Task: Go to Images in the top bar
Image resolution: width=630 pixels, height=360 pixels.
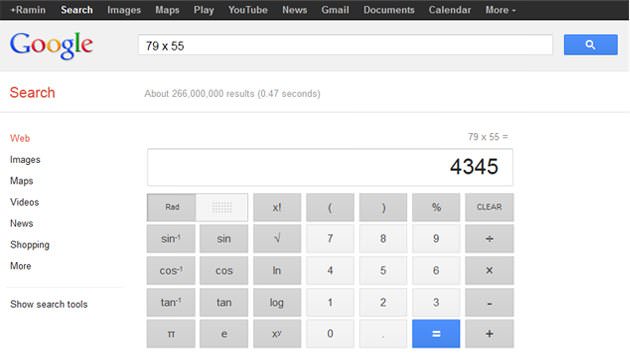Action: (x=124, y=10)
